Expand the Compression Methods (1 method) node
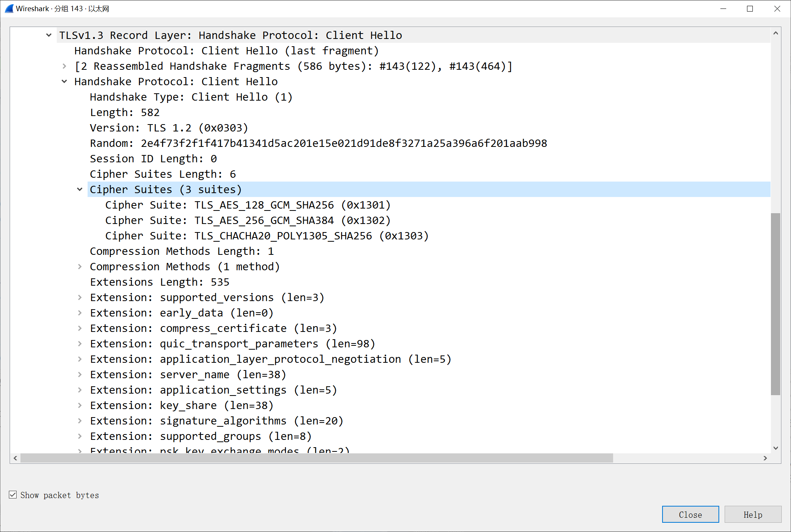This screenshot has width=791, height=532. click(x=79, y=266)
